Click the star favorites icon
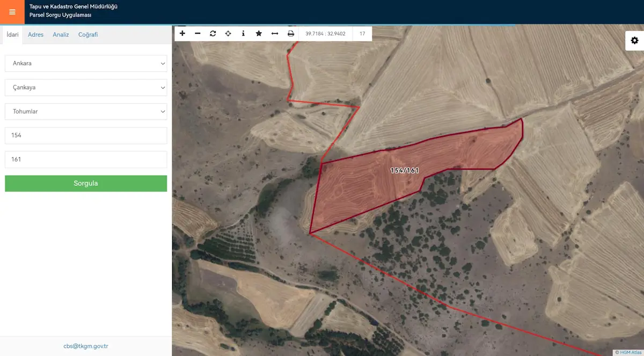 tap(259, 33)
